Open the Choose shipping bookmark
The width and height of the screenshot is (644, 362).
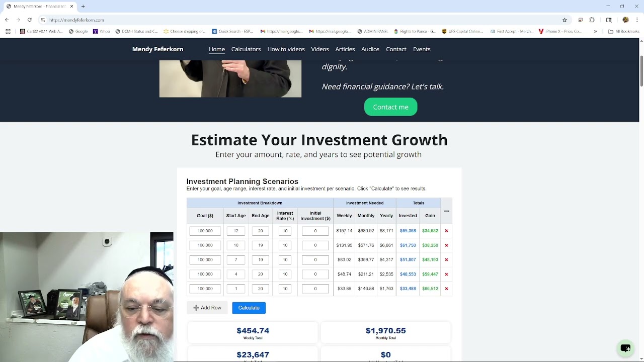click(x=185, y=31)
